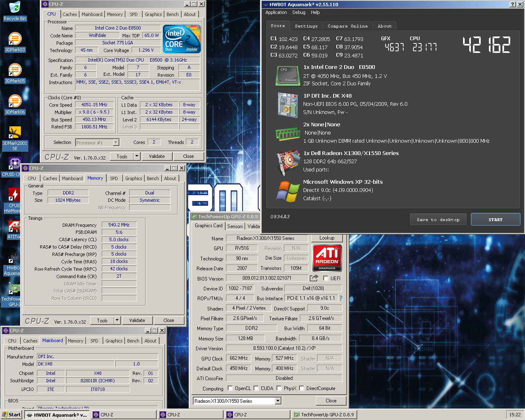
Task: Switch to Compare Online tab in Aquamark
Action: [347, 26]
